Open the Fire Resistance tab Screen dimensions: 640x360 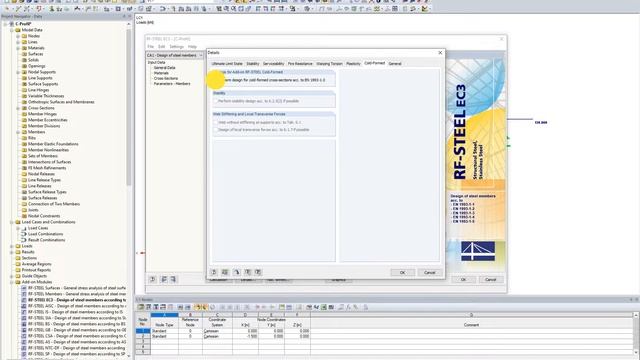[300, 64]
